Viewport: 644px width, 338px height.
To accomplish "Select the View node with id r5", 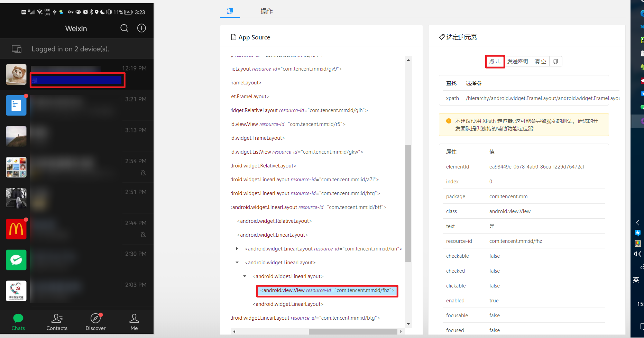I will (288, 124).
